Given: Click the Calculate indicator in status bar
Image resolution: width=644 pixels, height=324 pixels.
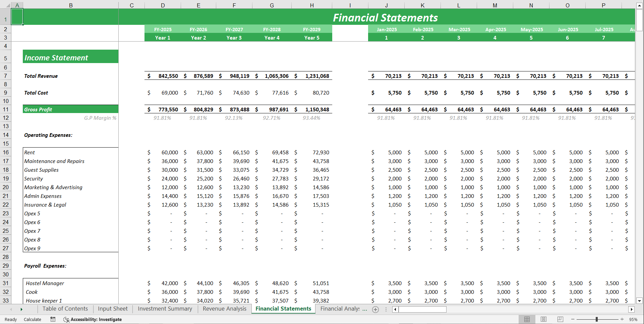Looking at the screenshot, I should pos(33,319).
